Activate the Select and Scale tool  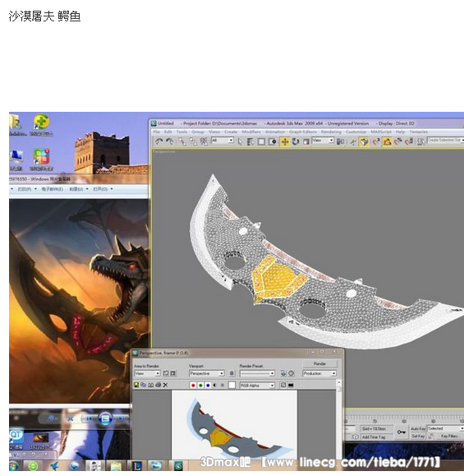coord(306,141)
